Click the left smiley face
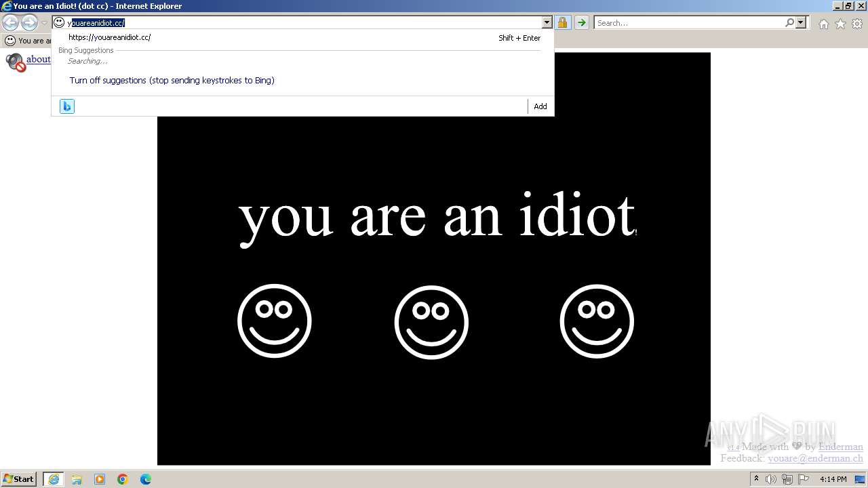The height and width of the screenshot is (488, 868). 274,321
